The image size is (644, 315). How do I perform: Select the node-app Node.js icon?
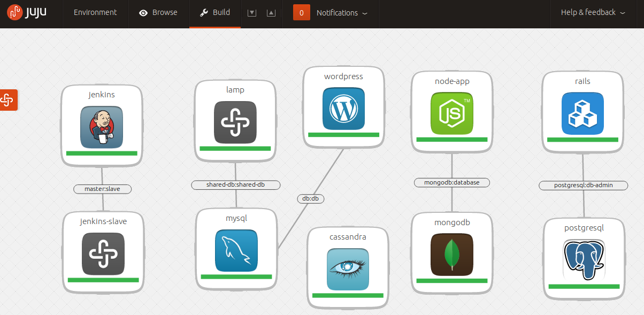(452, 113)
